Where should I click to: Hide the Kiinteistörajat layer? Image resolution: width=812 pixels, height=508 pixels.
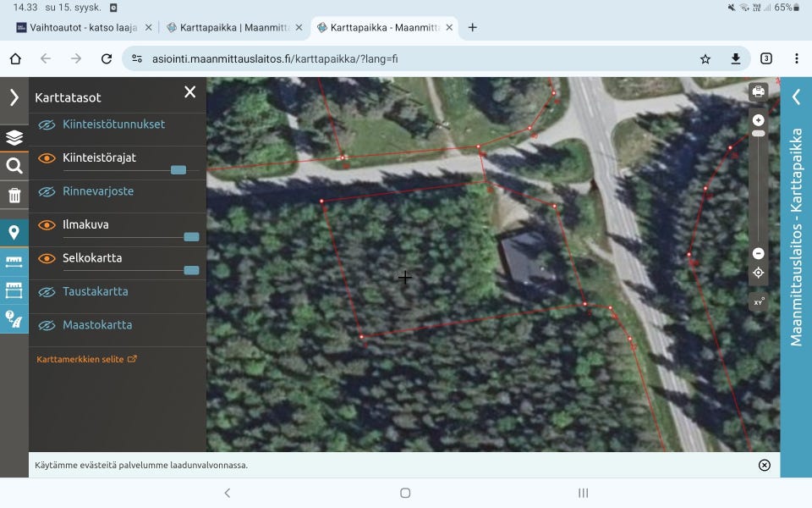[x=47, y=158]
